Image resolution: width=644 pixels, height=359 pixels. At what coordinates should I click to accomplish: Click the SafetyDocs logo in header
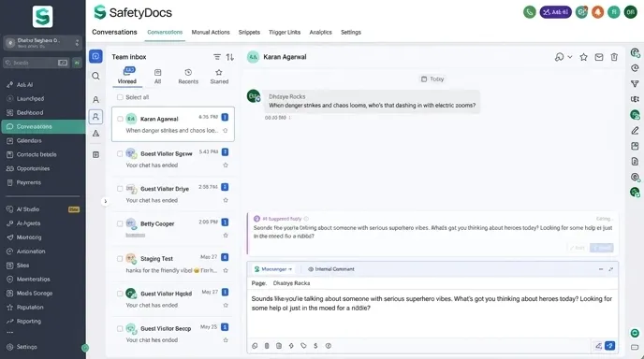[x=133, y=12]
